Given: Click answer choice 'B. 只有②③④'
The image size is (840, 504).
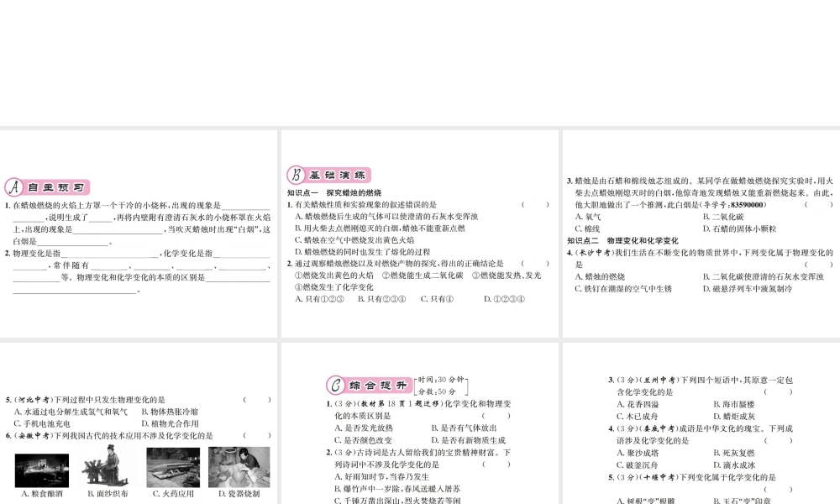Looking at the screenshot, I should pos(382,299).
